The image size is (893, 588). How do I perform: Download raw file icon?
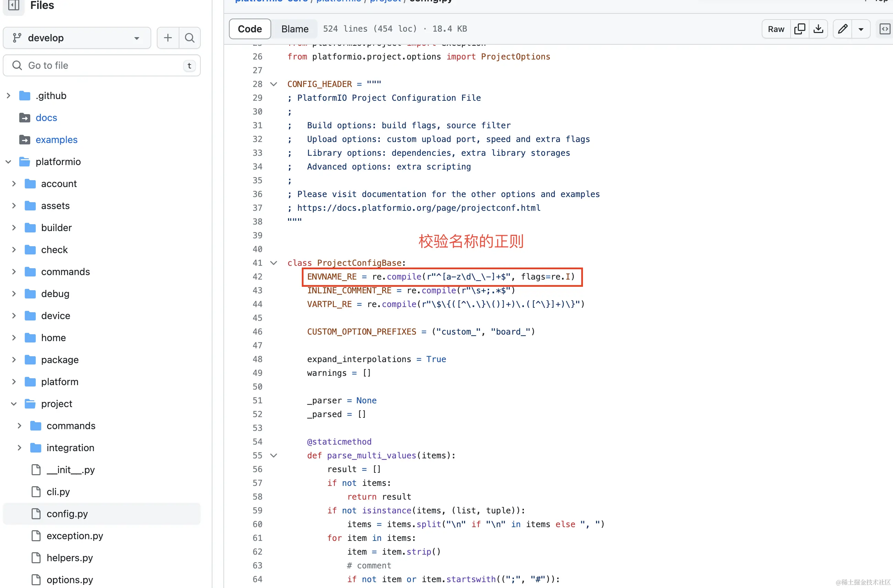click(x=818, y=29)
